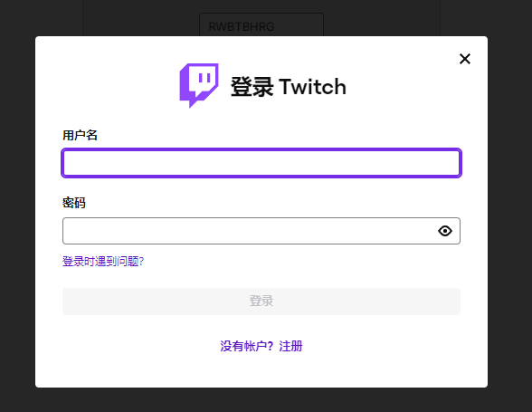Viewport: 532px width, 412px height.
Task: Open the 登录时遇到问题? help link
Action: [103, 262]
